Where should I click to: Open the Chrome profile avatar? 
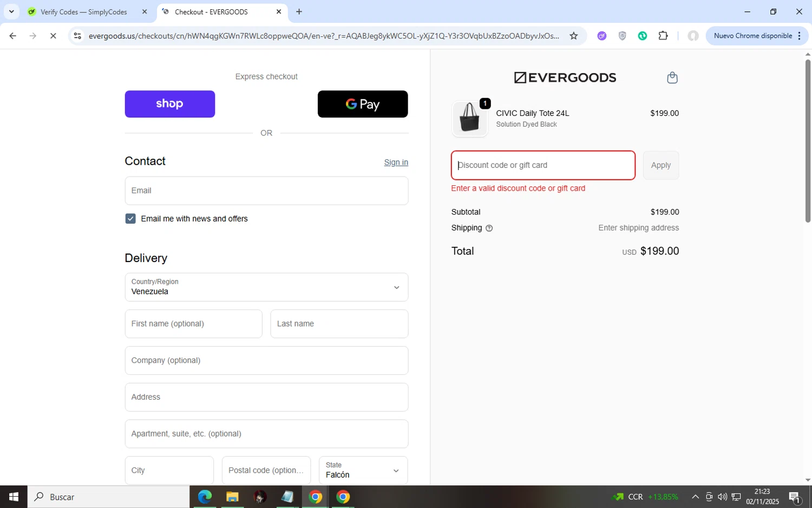pos(693,36)
